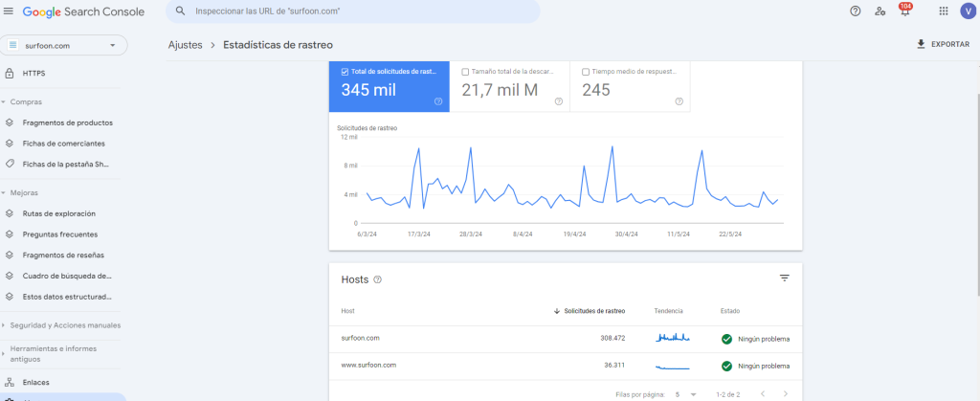Viewport: 980px width, 401px height.
Task: Open Rutas de exploración report
Action: coord(58,213)
